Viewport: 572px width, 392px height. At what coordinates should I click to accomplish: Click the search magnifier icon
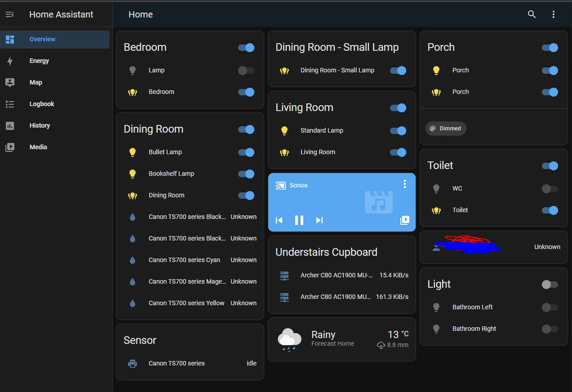(532, 14)
